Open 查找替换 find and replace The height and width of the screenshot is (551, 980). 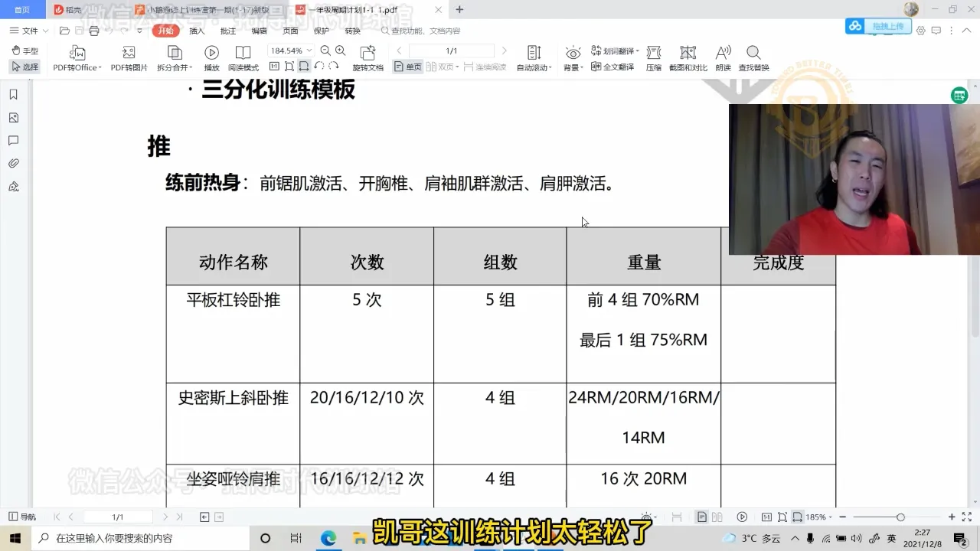tap(753, 53)
